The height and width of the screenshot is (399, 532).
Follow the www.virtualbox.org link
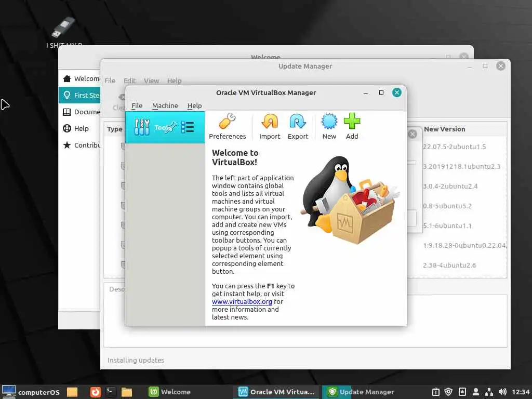[242, 301]
